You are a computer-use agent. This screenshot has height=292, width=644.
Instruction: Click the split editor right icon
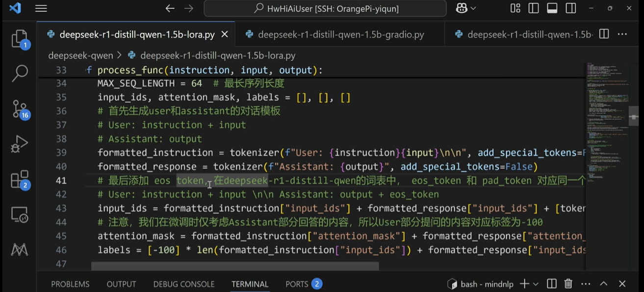[x=604, y=34]
